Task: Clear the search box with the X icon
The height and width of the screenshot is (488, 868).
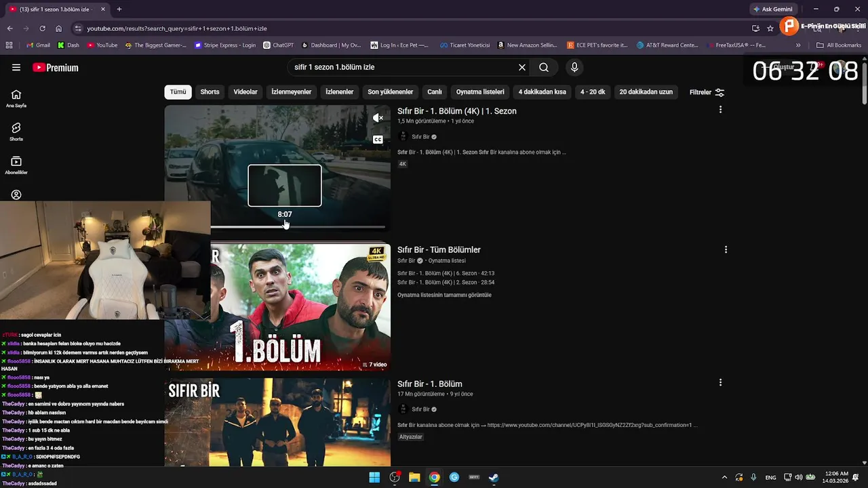Action: click(x=522, y=67)
